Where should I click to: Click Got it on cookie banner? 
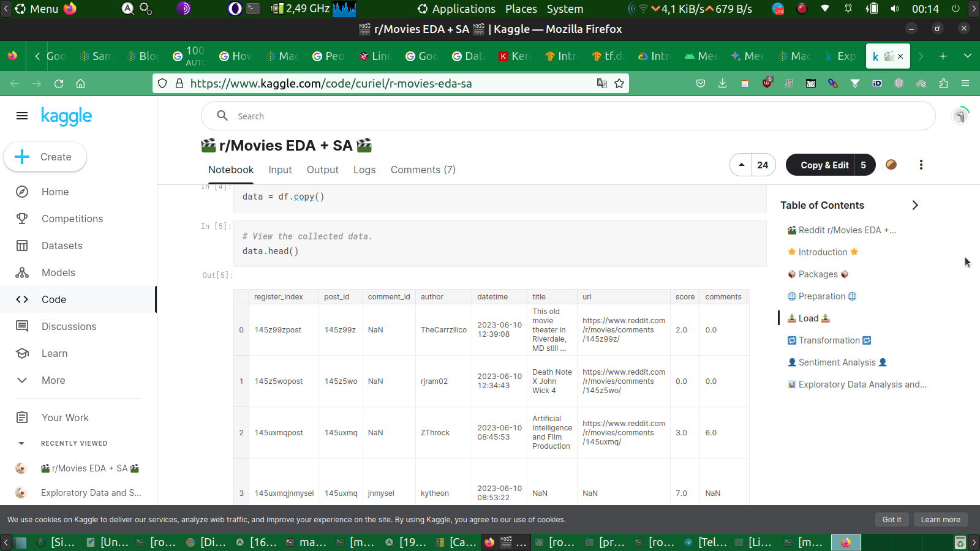892,520
